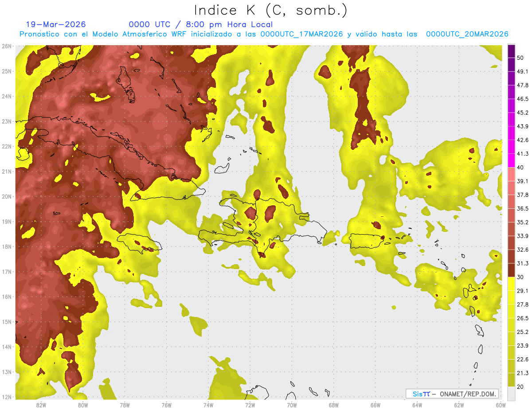This screenshot has width=532, height=411.
Task: Click the longitude label "78W"
Action: 125,405
